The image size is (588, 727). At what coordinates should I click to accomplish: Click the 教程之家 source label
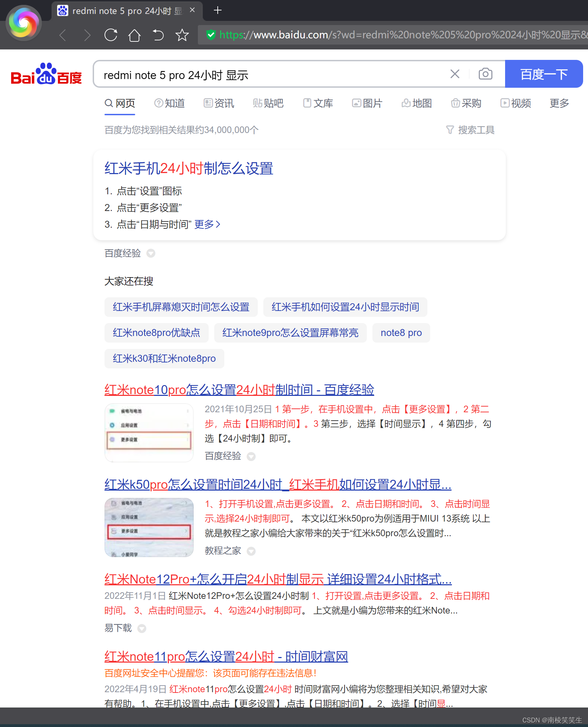tap(223, 550)
